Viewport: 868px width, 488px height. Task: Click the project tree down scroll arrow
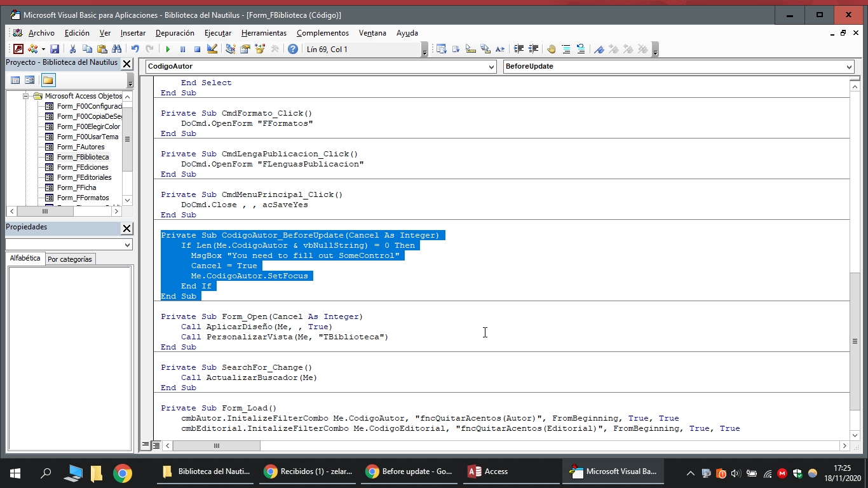127,200
